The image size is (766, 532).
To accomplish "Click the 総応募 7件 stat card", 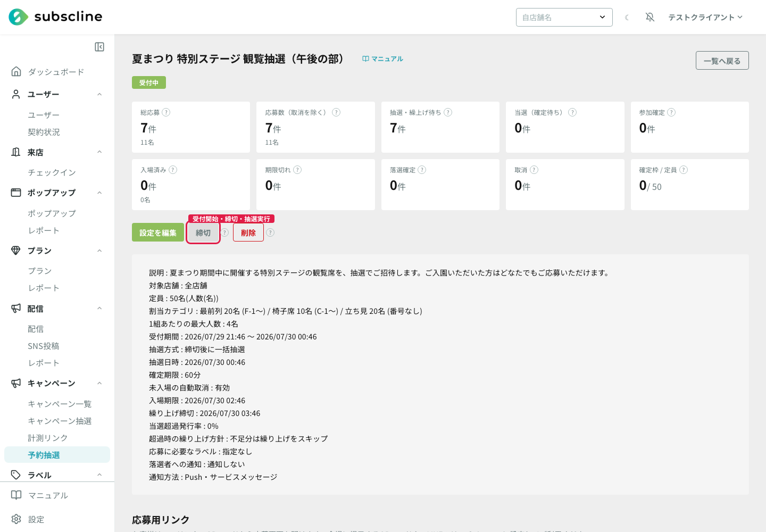I will click(191, 127).
